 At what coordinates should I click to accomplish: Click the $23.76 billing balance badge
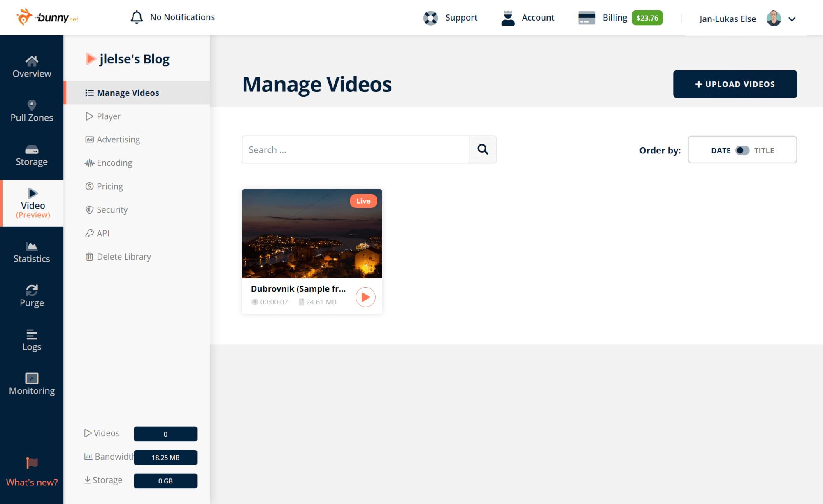pyautogui.click(x=647, y=18)
